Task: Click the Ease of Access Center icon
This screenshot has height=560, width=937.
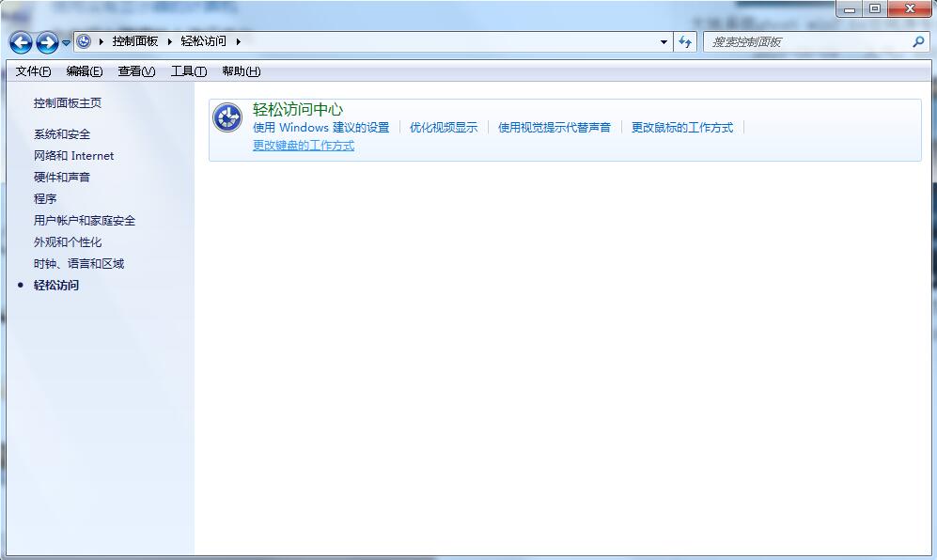Action: pos(227,117)
